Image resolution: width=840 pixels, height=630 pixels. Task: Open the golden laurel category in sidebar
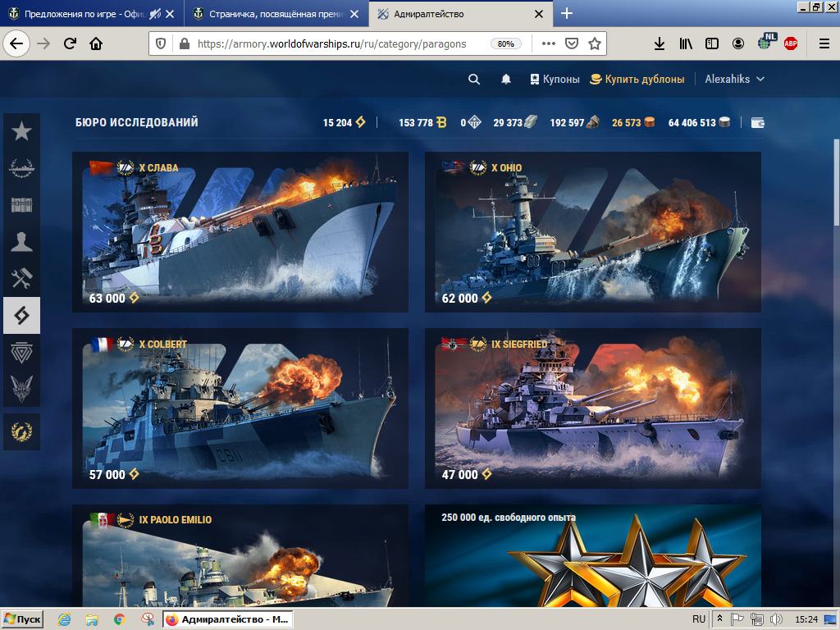click(x=21, y=431)
